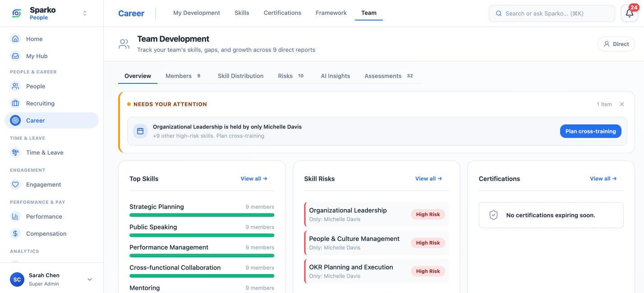Open notifications bell with 24 badge
644x293 pixels.
630,13
